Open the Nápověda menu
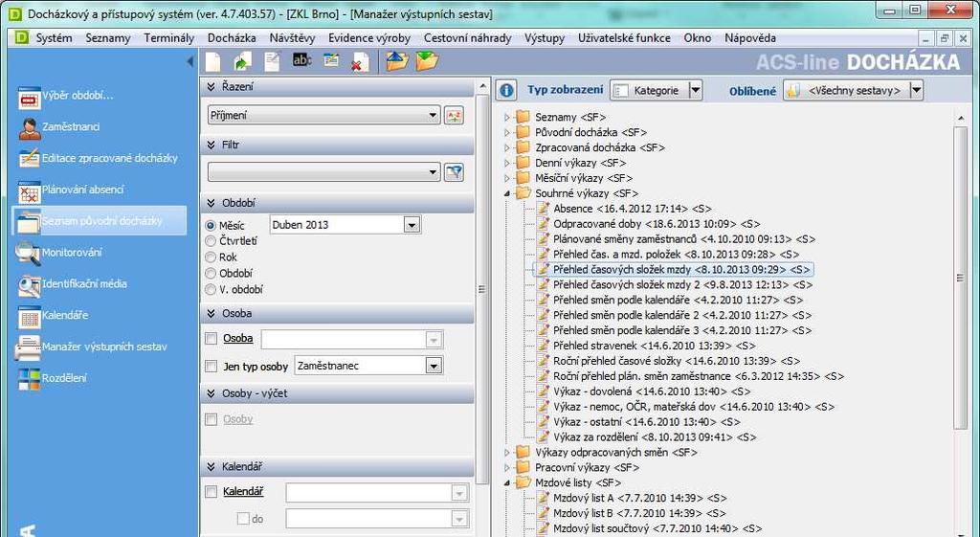The height and width of the screenshot is (537, 980). [750, 38]
